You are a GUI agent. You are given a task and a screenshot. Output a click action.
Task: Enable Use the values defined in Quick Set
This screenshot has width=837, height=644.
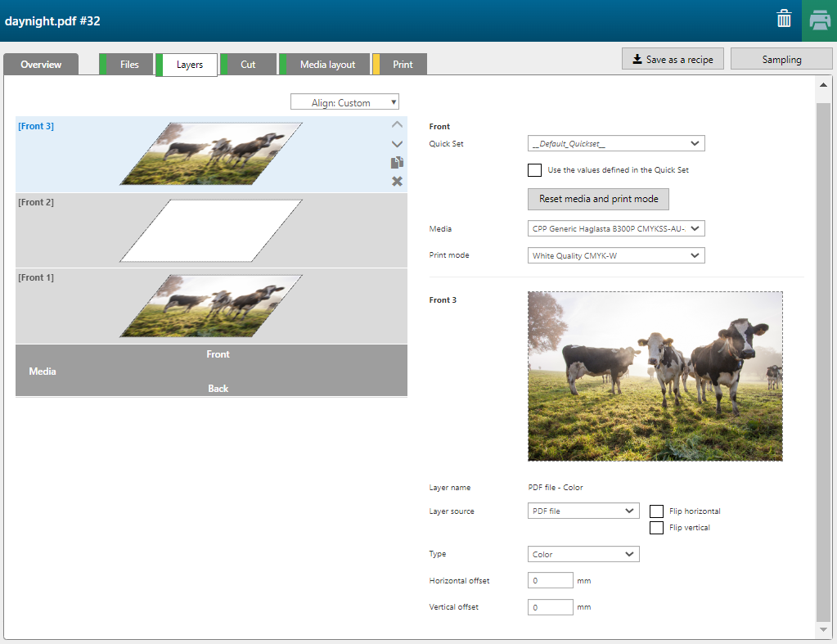535,170
